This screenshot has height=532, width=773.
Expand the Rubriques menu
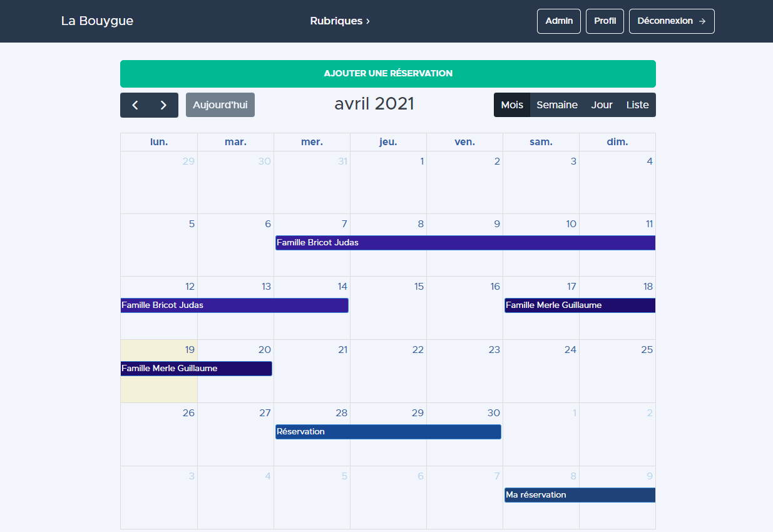340,21
